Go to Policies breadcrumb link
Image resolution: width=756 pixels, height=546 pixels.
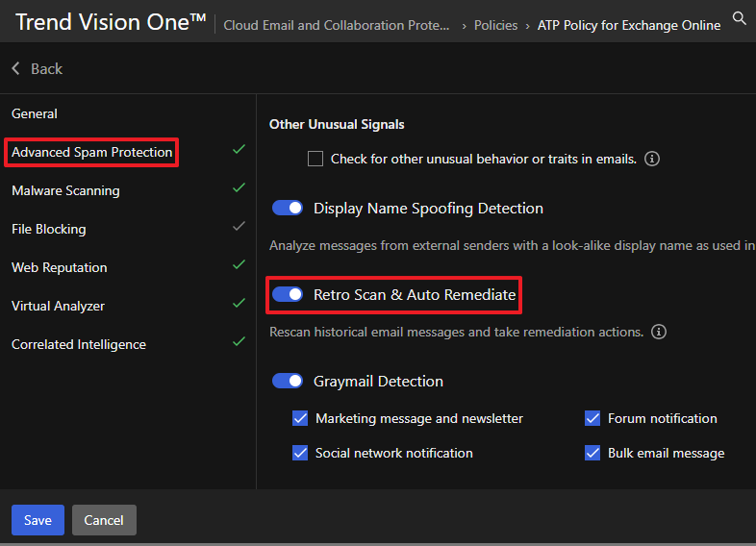(495, 25)
